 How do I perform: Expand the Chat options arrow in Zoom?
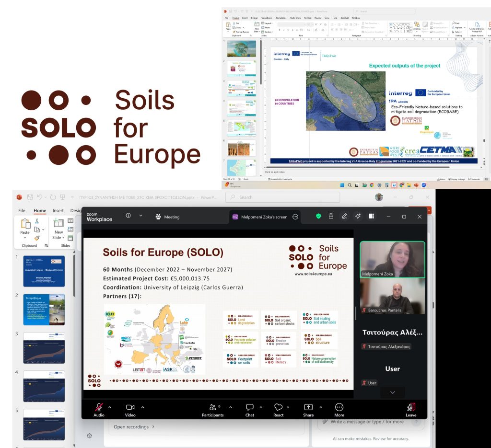tap(261, 407)
